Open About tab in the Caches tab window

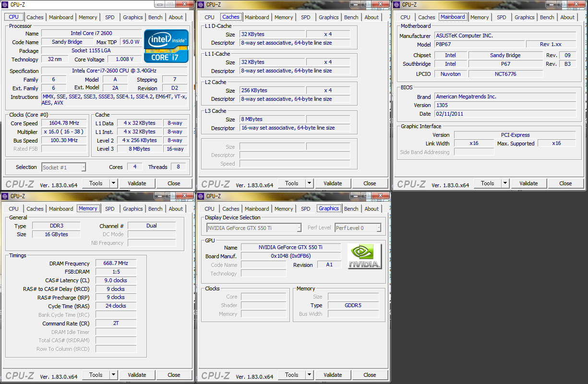[x=372, y=17]
